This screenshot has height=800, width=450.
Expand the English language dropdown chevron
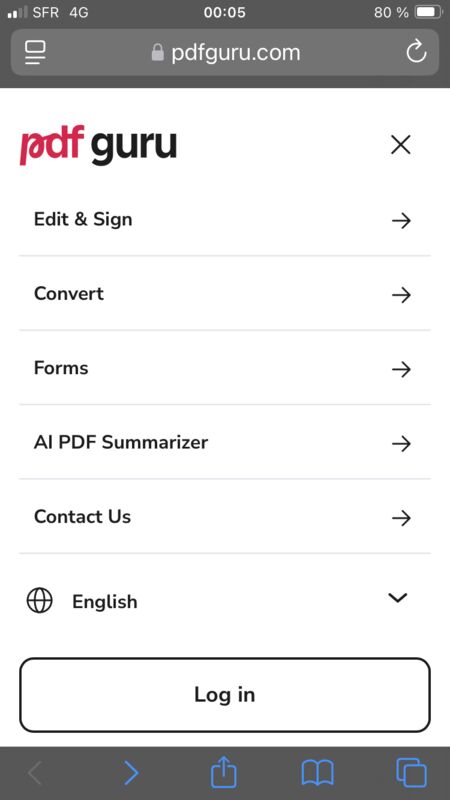(397, 597)
